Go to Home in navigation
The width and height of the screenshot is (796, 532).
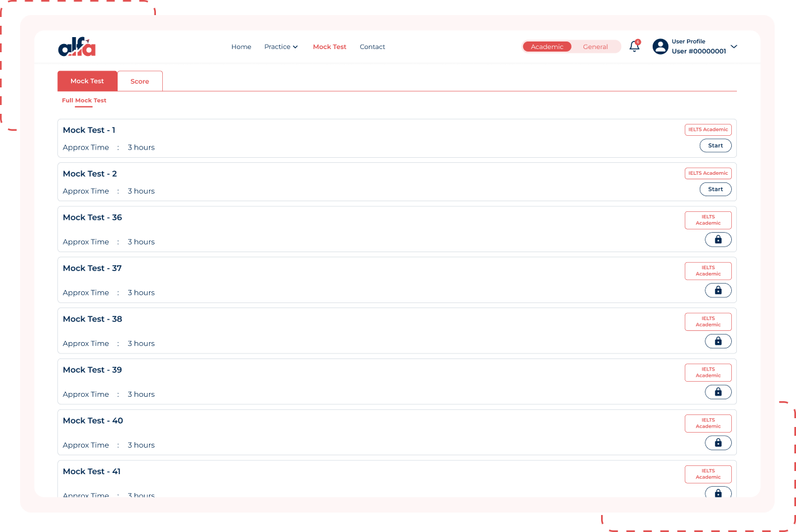click(x=241, y=47)
